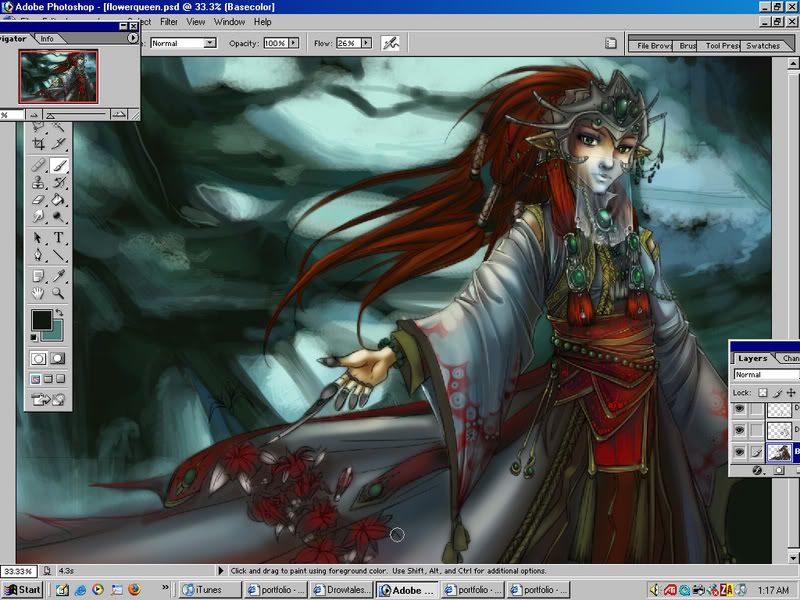
Task: Select the Notes tool
Action: coord(38,276)
